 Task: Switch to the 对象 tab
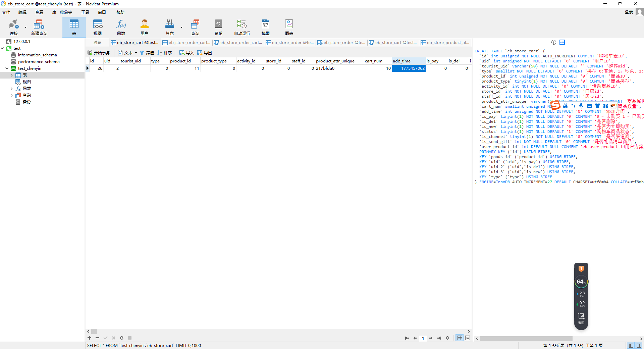(97, 43)
